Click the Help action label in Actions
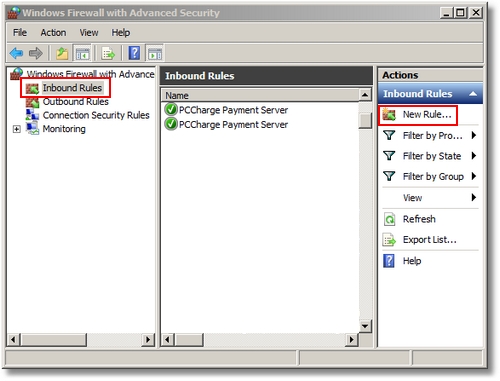500x381 pixels. click(x=412, y=261)
